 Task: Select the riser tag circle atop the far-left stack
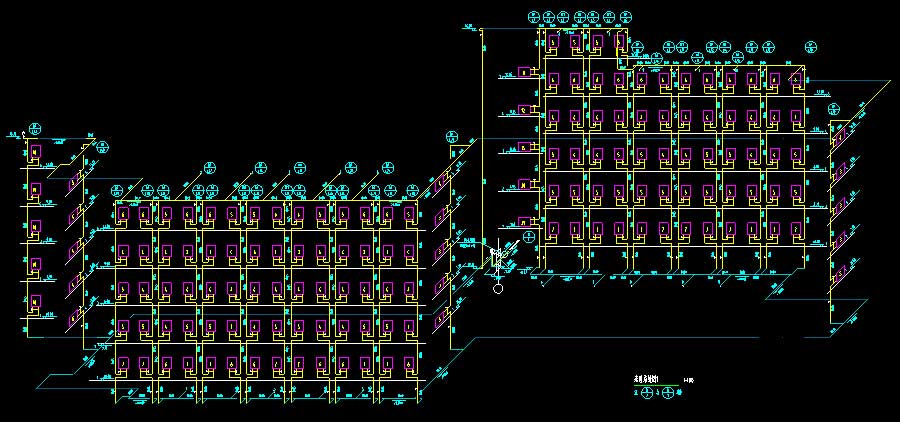pos(34,128)
